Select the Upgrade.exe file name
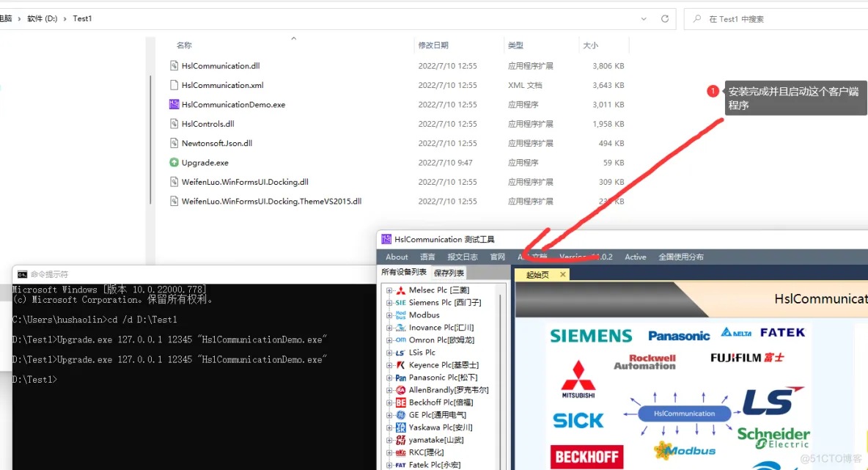 click(x=205, y=163)
